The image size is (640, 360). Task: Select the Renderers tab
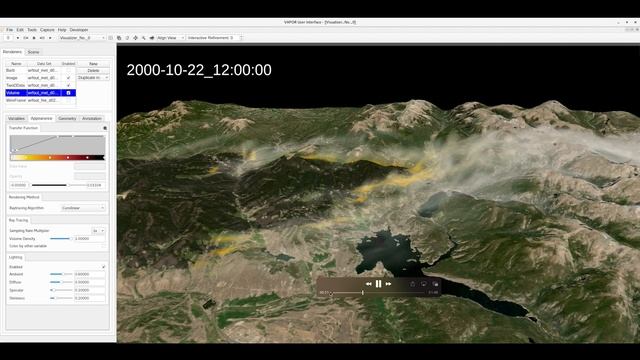coord(12,52)
